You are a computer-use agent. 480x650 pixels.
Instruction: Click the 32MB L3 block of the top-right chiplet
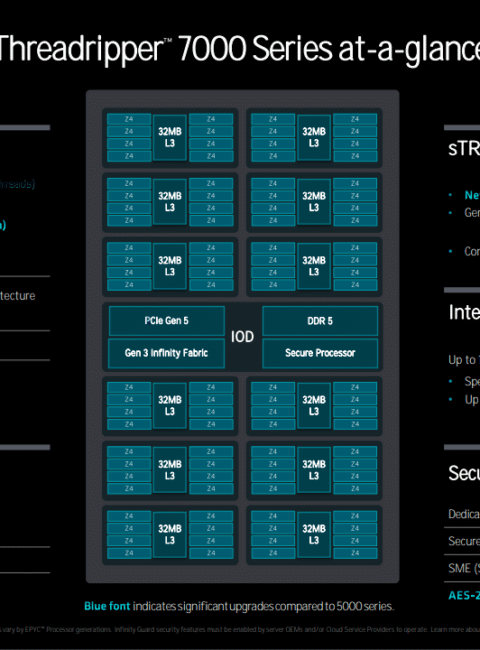click(314, 137)
